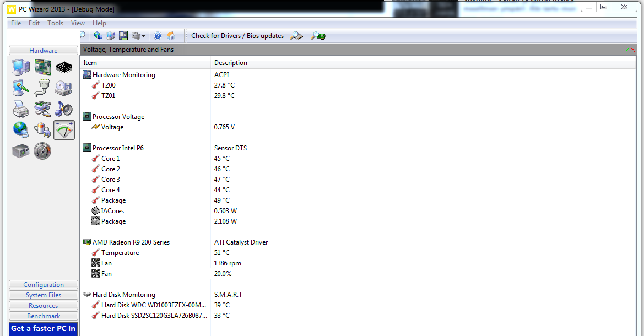The height and width of the screenshot is (336, 644).
Task: Switch to the Resources panel
Action: [43, 306]
